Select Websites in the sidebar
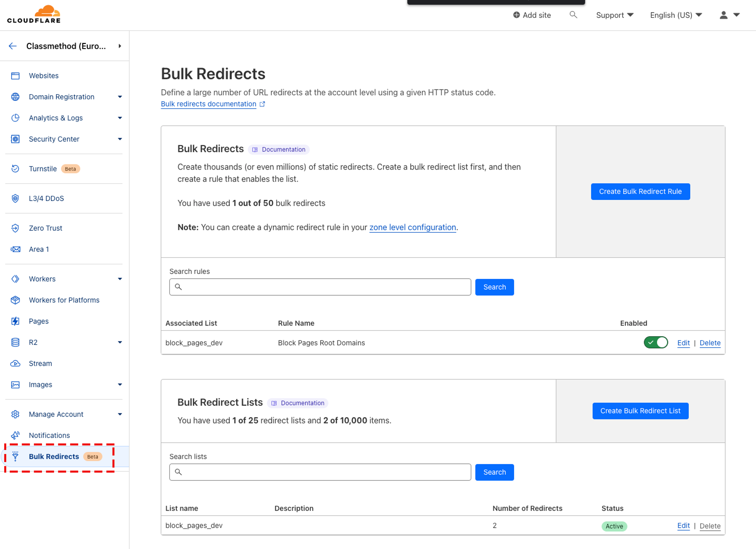This screenshot has width=756, height=549. pos(43,76)
